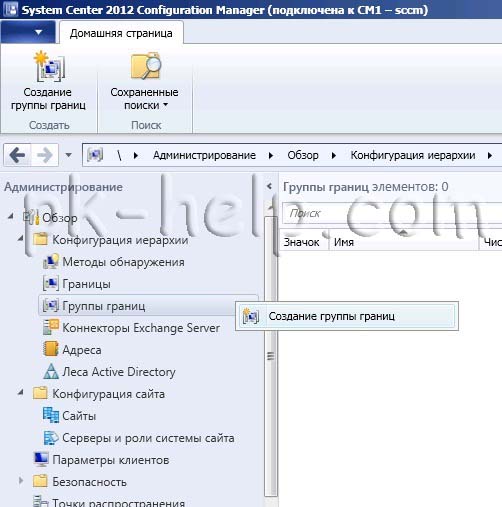Select Границы tree item
502x507 pixels.
pyautogui.click(x=86, y=284)
